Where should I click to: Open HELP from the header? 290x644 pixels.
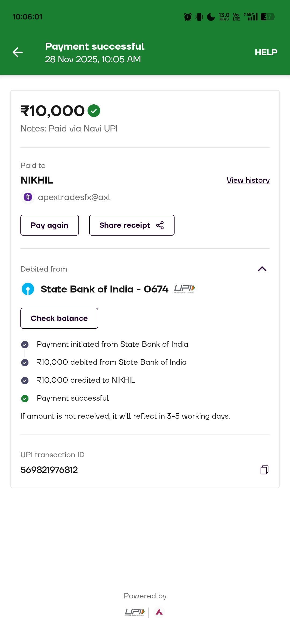(266, 52)
